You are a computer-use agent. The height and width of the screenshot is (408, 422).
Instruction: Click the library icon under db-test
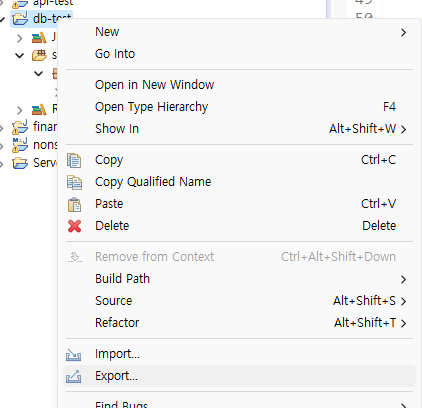[39, 38]
